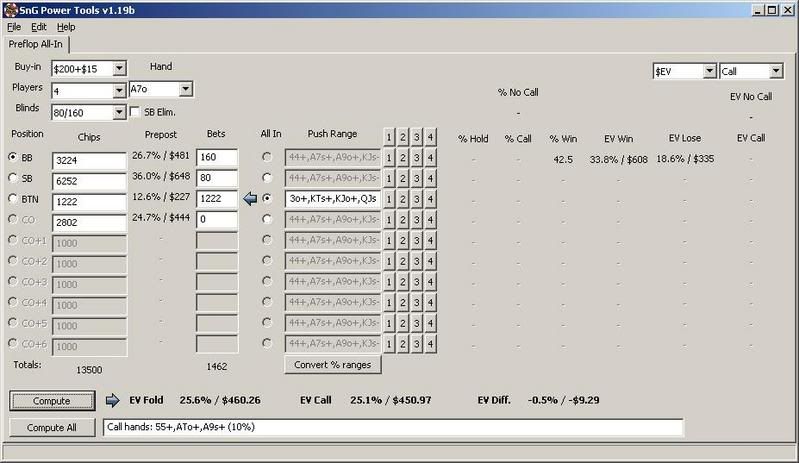The height and width of the screenshot is (463, 799).
Task: Set BB as the All In player
Action: pyautogui.click(x=267, y=157)
